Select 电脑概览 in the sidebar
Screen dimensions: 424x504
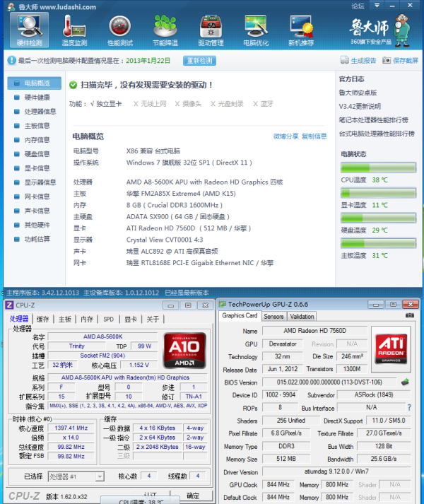point(35,83)
